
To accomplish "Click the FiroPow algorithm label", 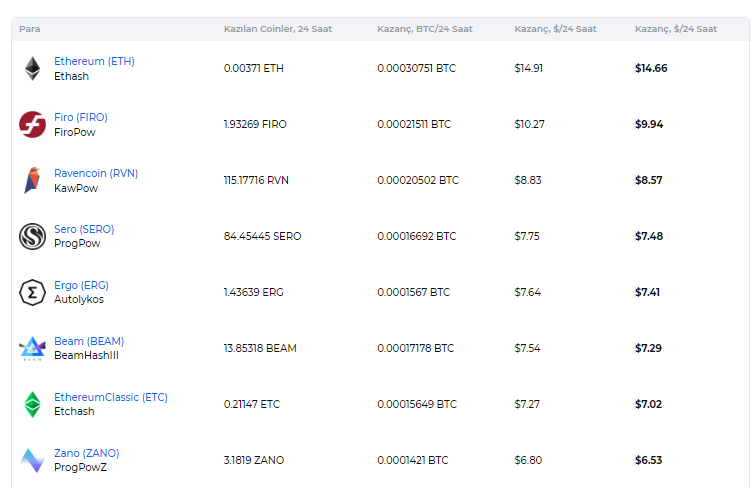I will (x=75, y=132).
